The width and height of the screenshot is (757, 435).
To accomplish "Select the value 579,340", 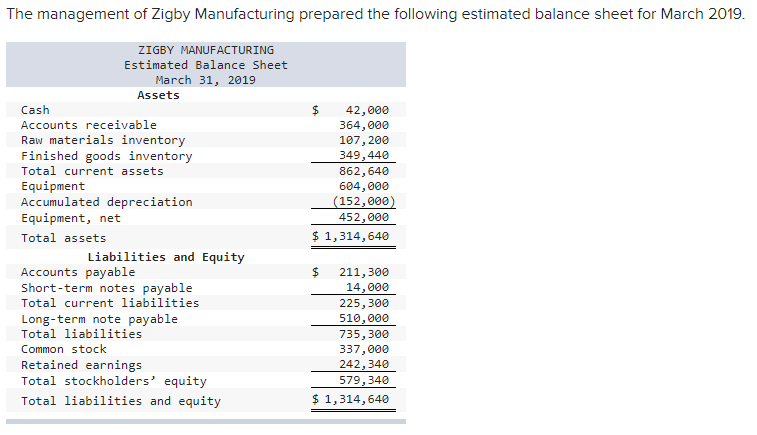I will click(x=364, y=380).
